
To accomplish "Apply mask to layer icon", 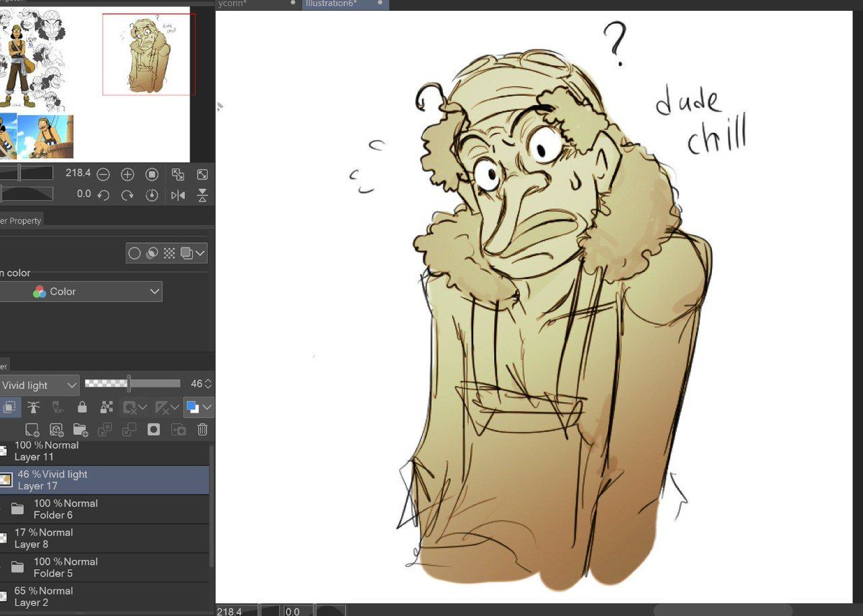I will click(178, 430).
